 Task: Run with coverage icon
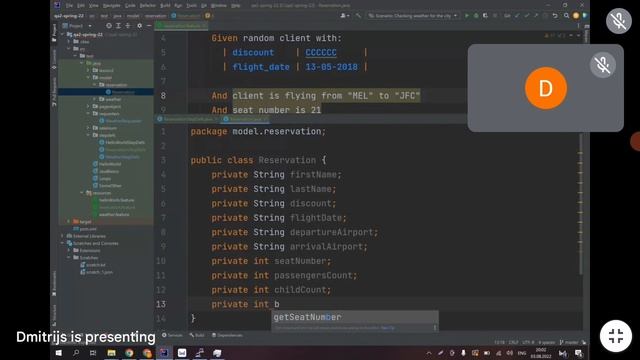(x=485, y=16)
